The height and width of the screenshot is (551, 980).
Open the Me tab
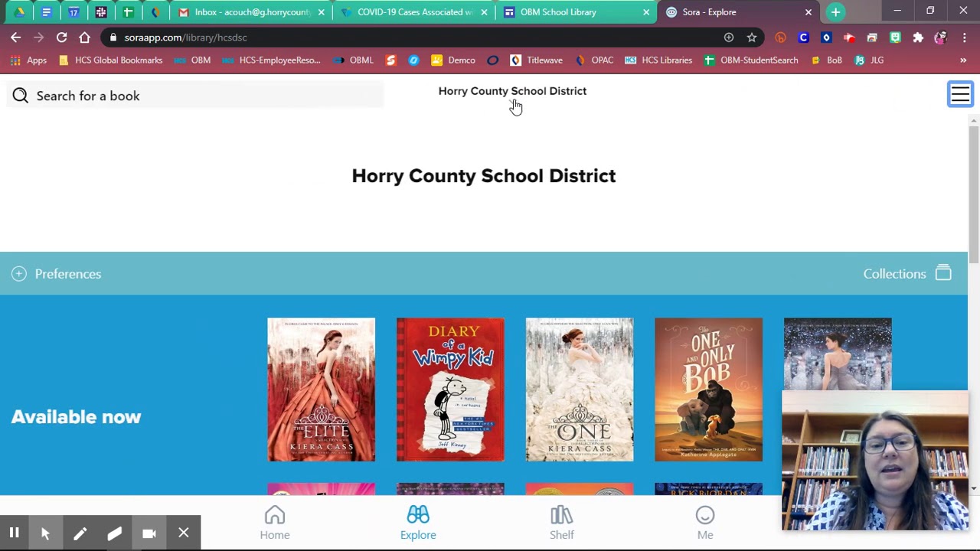[705, 523]
